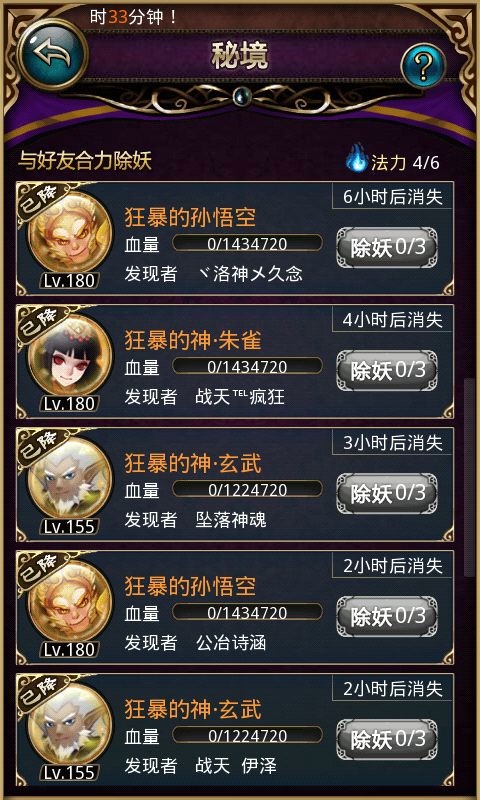Tap 除妖 0/3 on 战天 伊泽's 玄武
This screenshot has width=480, height=800.
(387, 739)
